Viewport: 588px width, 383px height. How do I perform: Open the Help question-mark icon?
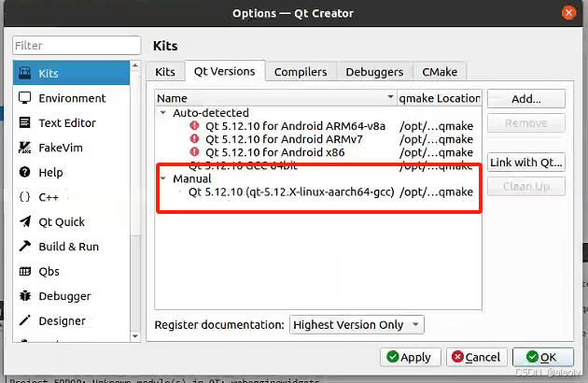click(x=25, y=172)
